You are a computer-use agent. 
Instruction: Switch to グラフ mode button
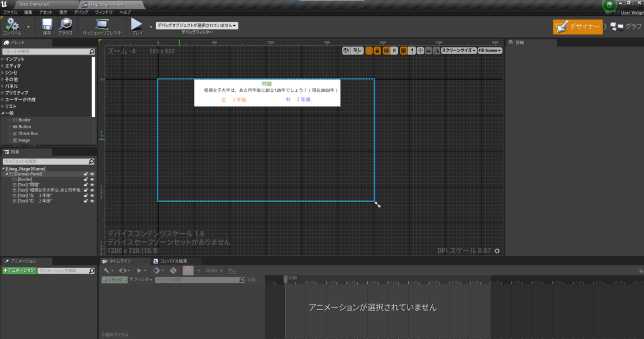625,26
